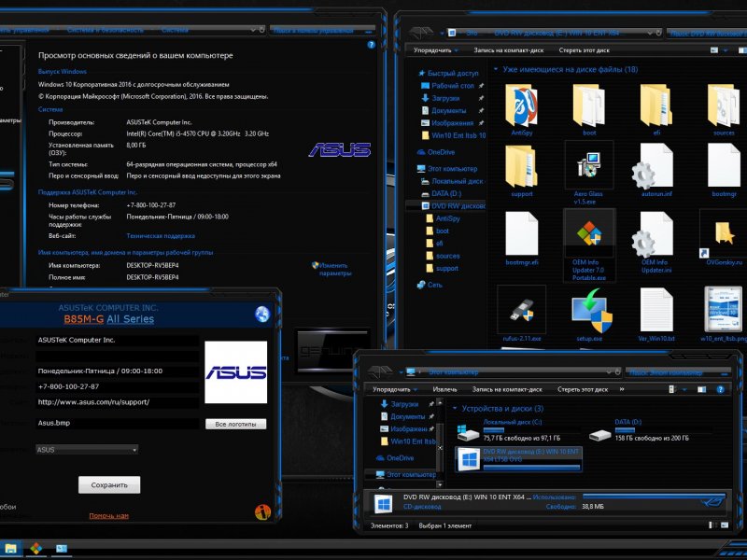Select Быстрый доступ in navigation tree

[x=448, y=73]
